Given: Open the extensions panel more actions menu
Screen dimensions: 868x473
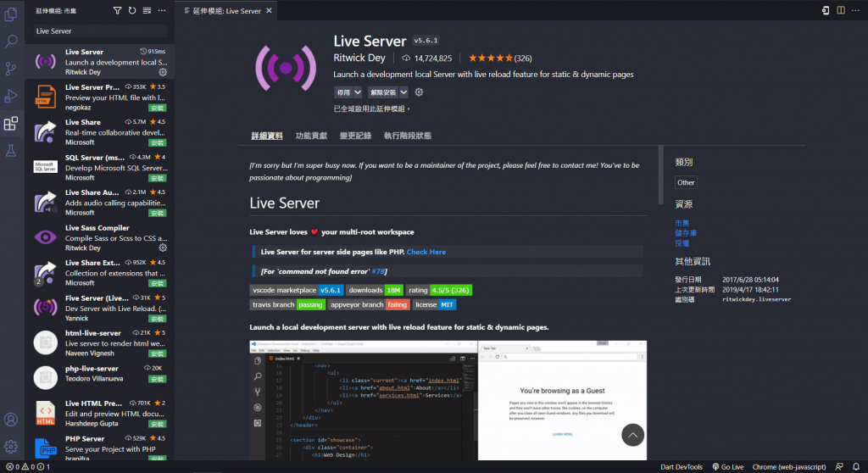Looking at the screenshot, I should pos(162,10).
